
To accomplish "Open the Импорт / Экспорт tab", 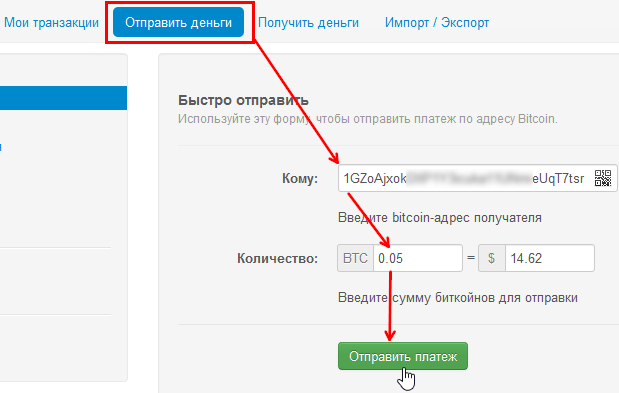I will point(437,23).
